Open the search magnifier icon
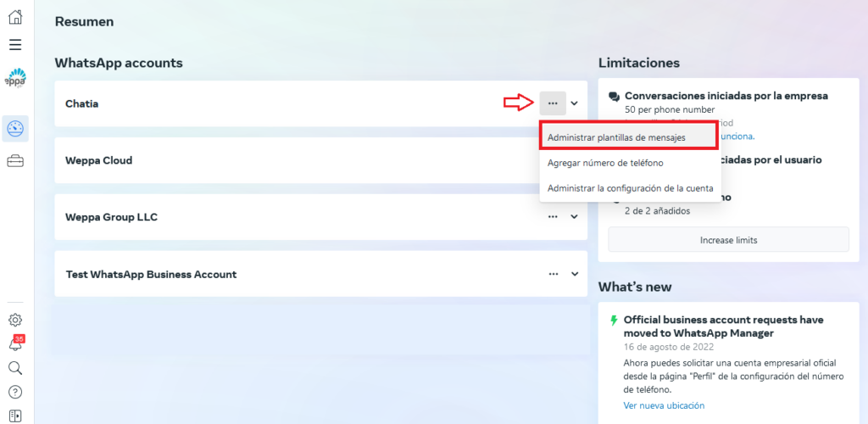Screen dimensions: 868x424 point(15,368)
